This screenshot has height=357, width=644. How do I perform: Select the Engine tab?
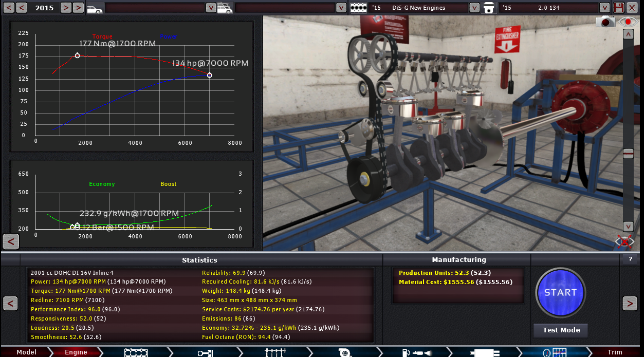click(x=76, y=352)
